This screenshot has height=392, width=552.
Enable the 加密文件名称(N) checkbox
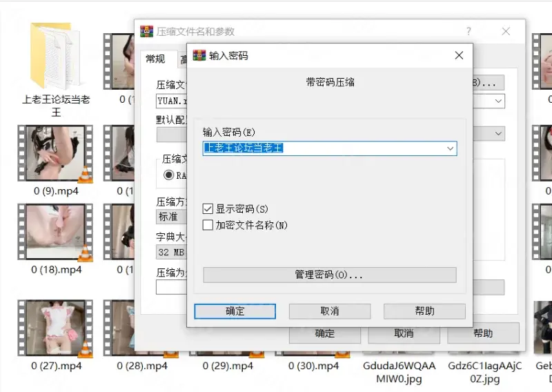pyautogui.click(x=208, y=225)
